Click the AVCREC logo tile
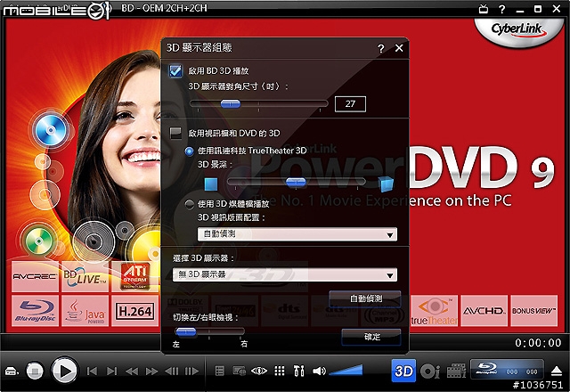 35,276
